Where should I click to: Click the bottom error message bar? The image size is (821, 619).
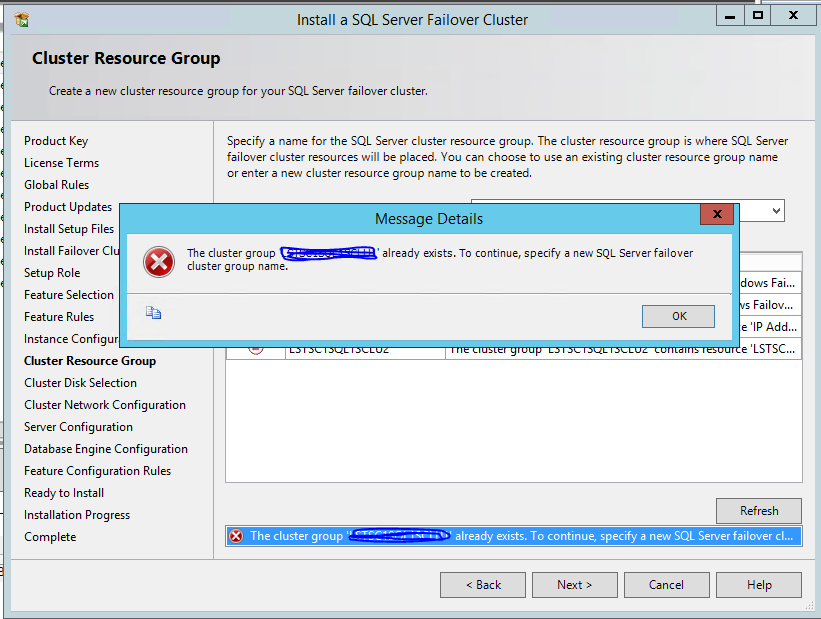[x=514, y=536]
